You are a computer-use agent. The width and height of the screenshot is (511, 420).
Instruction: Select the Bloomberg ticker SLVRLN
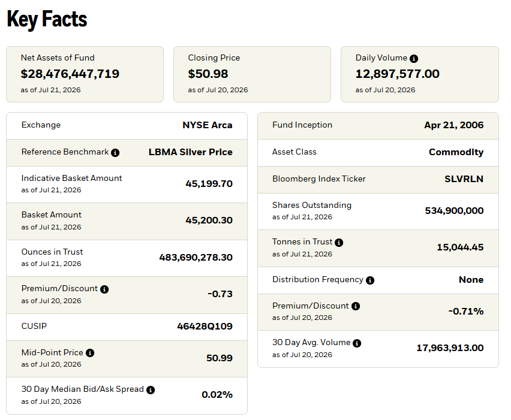[x=464, y=179]
